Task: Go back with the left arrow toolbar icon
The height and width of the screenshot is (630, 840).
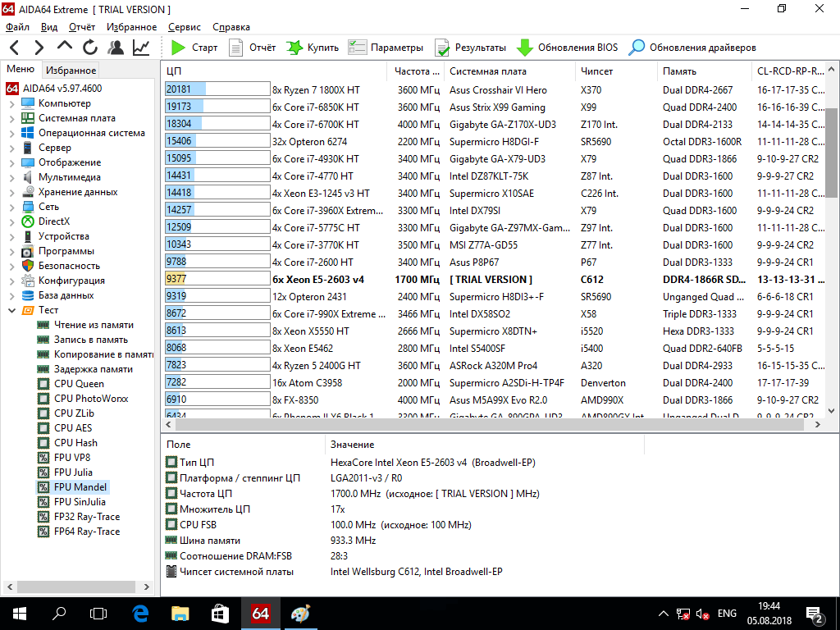Action: pyautogui.click(x=15, y=48)
